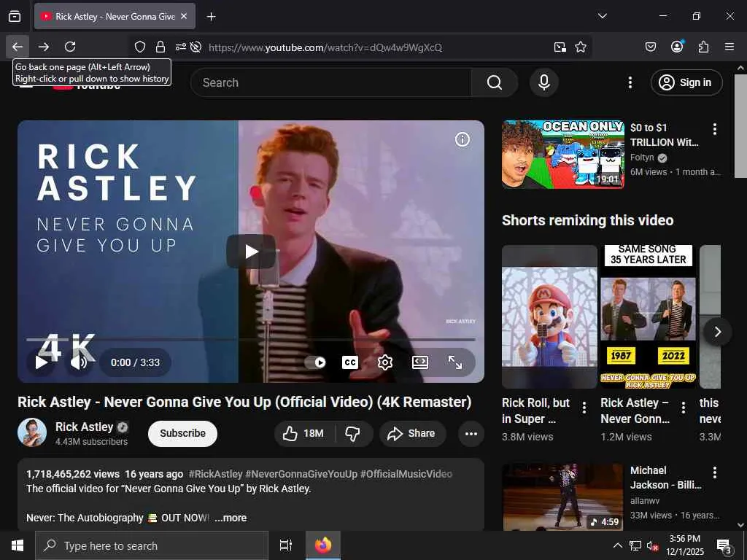Open more actions ellipsis below video
The image size is (747, 560).
pyautogui.click(x=471, y=433)
